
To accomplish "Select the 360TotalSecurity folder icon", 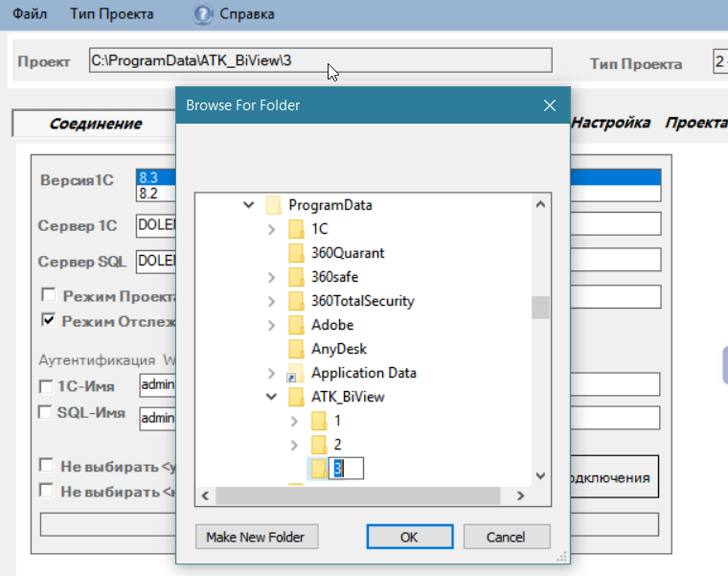I will 296,301.
